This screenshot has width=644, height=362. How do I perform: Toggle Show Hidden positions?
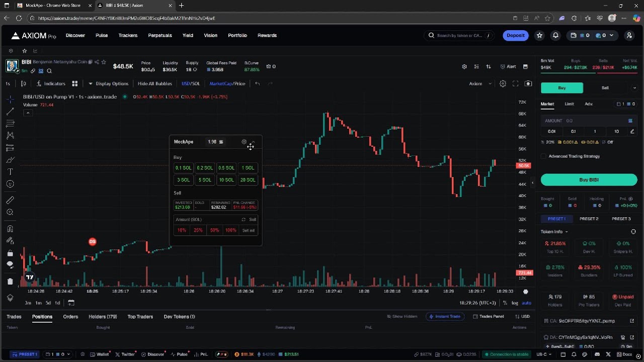point(402,316)
